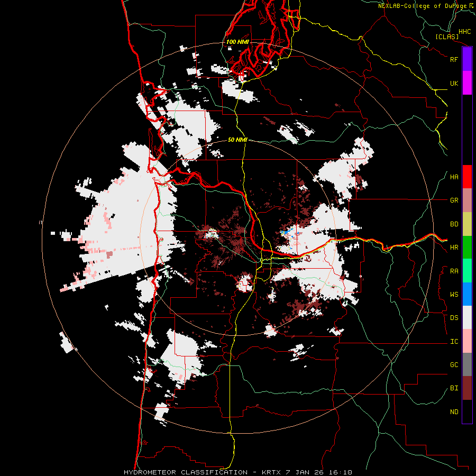Select the BD yellow legend block
The height and width of the screenshot is (476, 476).
tap(467, 224)
